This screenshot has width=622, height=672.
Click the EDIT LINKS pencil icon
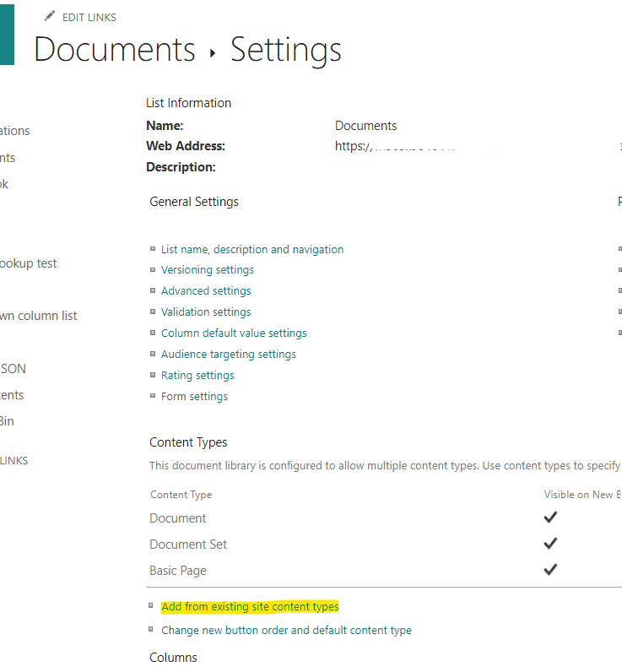50,16
